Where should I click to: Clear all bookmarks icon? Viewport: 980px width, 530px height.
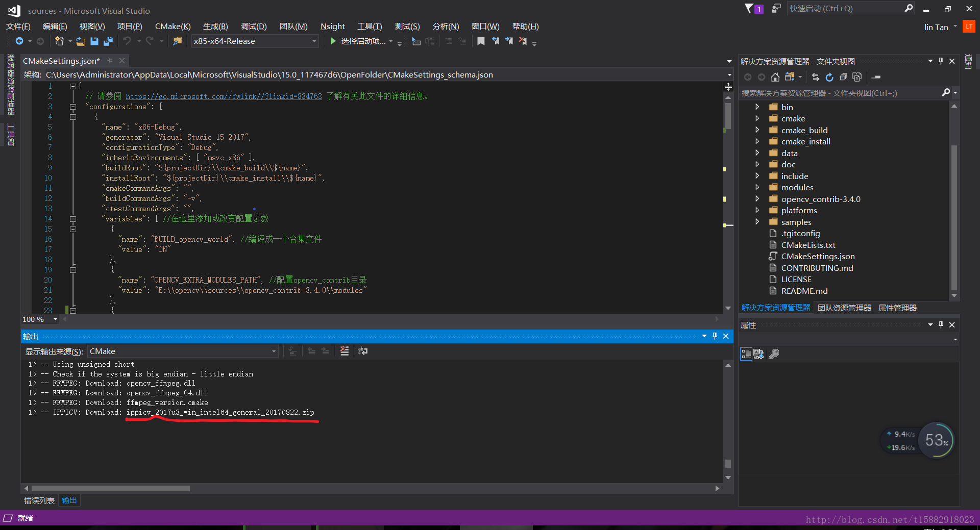click(523, 41)
